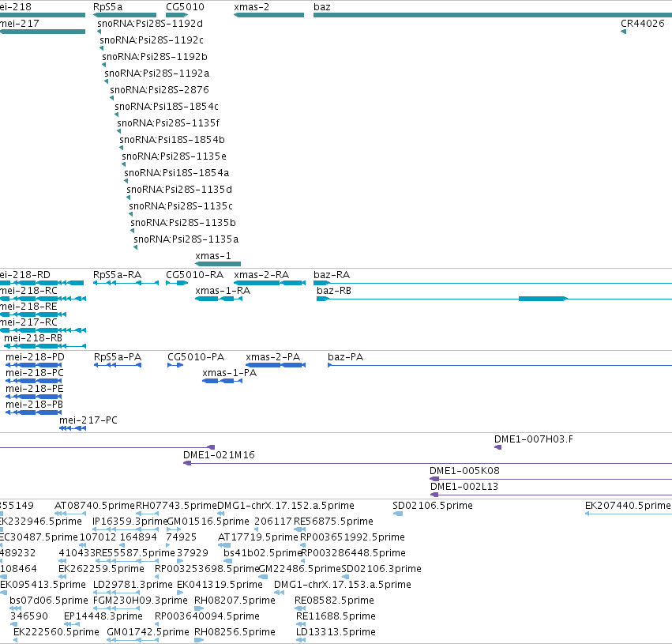Click the CG5010-PA protein glyph
This screenshot has height=644, width=672.
(x=175, y=365)
